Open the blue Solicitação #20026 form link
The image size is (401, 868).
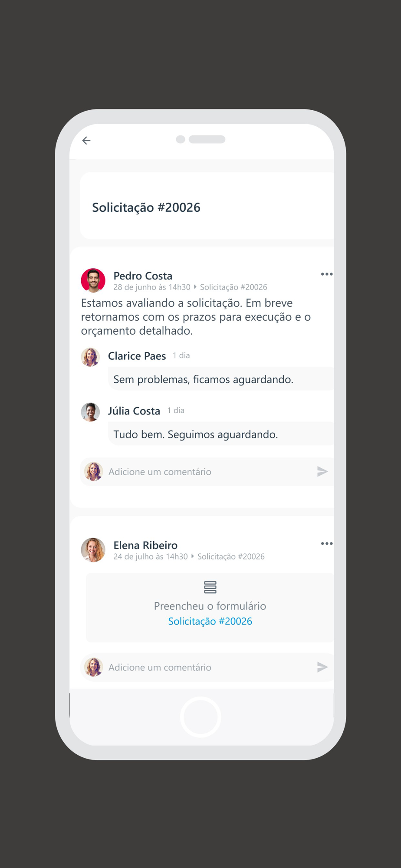tap(210, 621)
